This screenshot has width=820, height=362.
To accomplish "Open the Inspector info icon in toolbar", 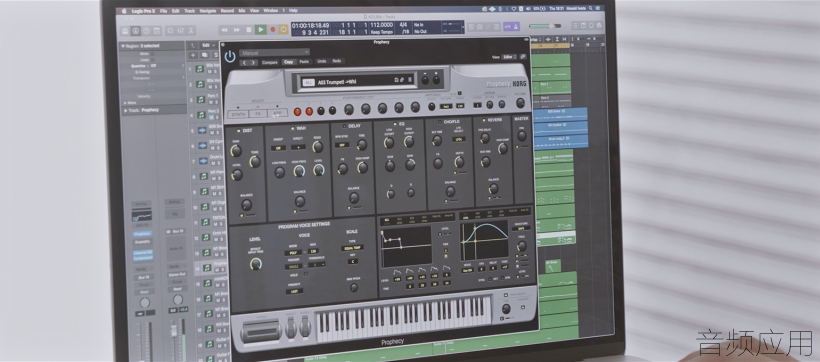I will click(135, 30).
